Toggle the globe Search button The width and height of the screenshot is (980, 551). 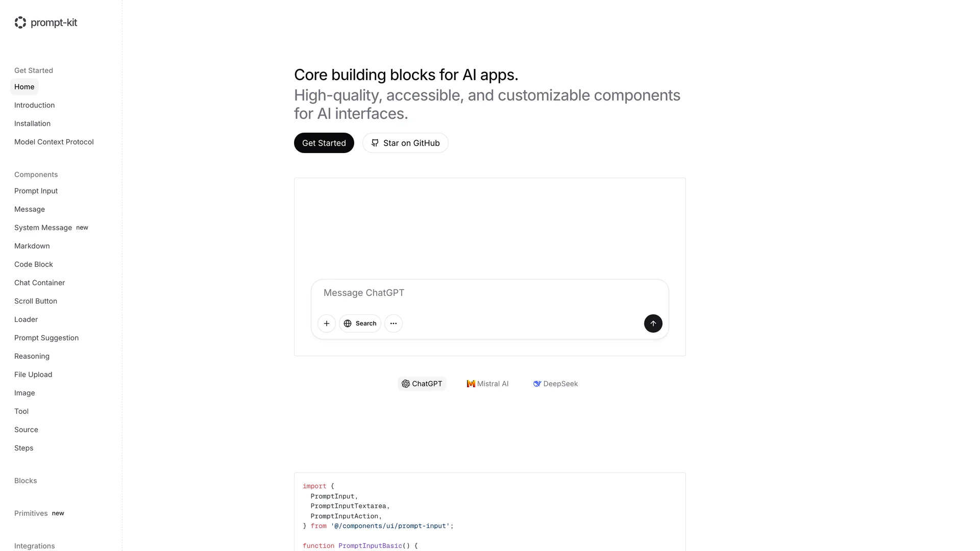coord(360,323)
